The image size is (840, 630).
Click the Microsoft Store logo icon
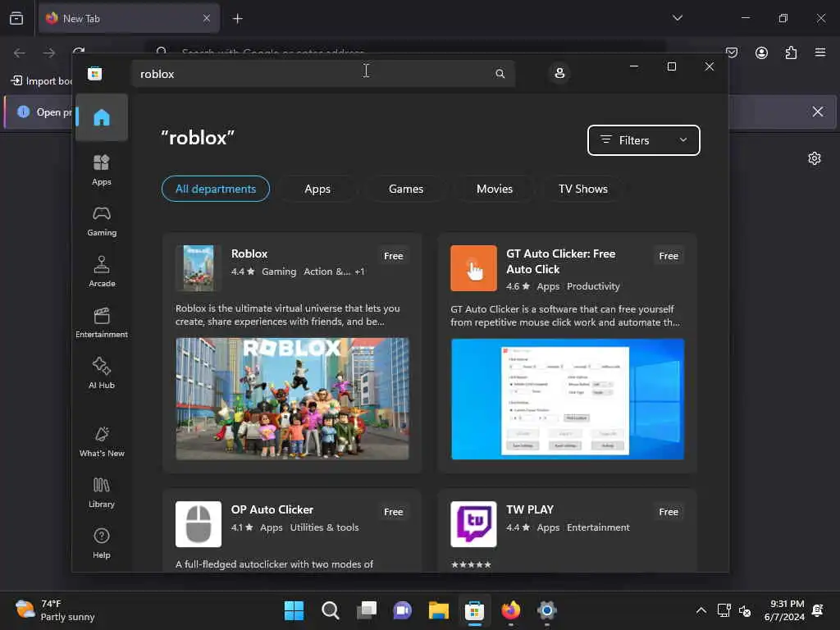pyautogui.click(x=95, y=74)
